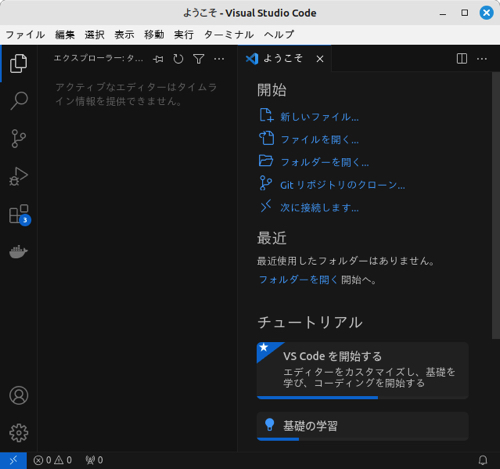Expand the explorer panel more actions menu
Viewport: 500px width, 469px height.
point(219,59)
